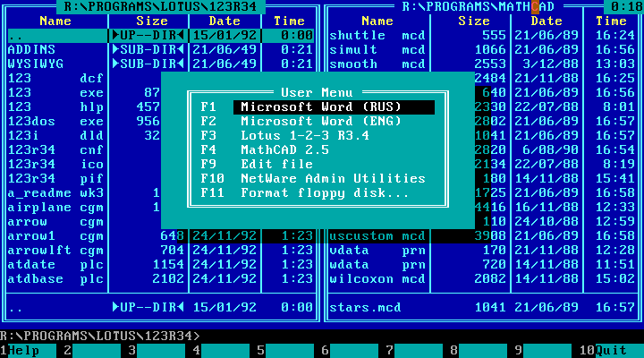Select Format floppy disk... option
This screenshot has height=358, width=644.
point(326,192)
